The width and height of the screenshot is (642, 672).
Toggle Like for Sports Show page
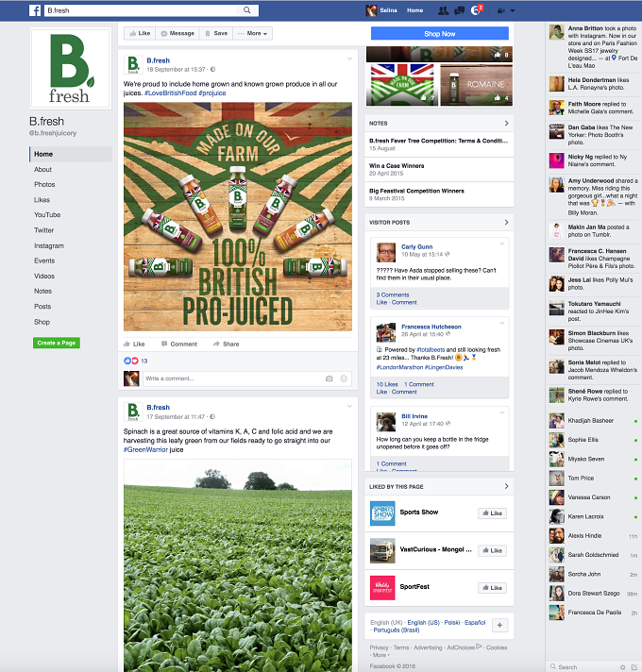click(493, 513)
